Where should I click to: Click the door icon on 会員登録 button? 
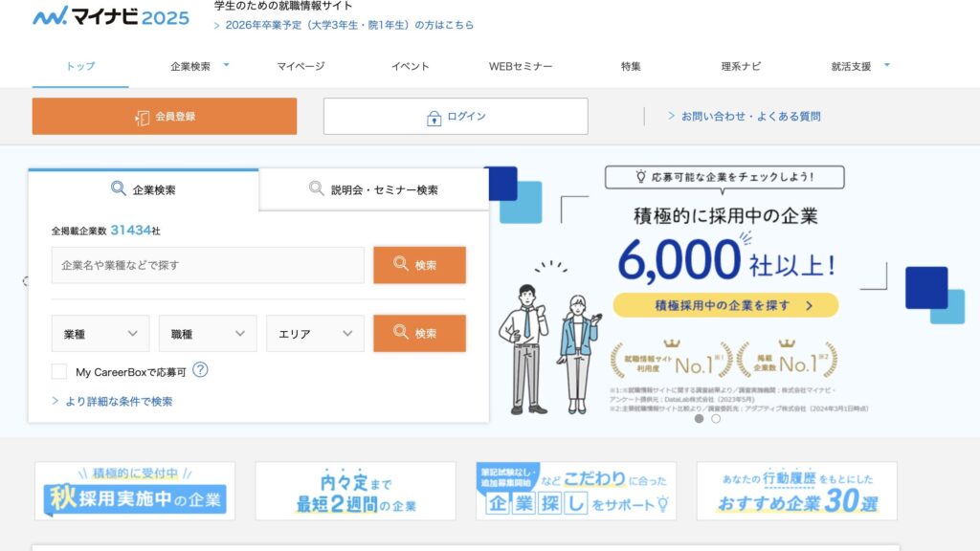click(143, 117)
